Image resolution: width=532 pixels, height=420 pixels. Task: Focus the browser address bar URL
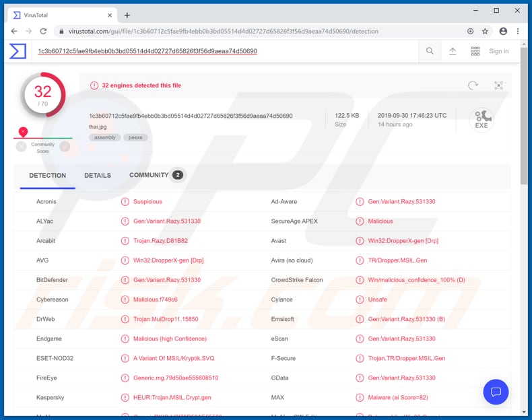pos(224,31)
